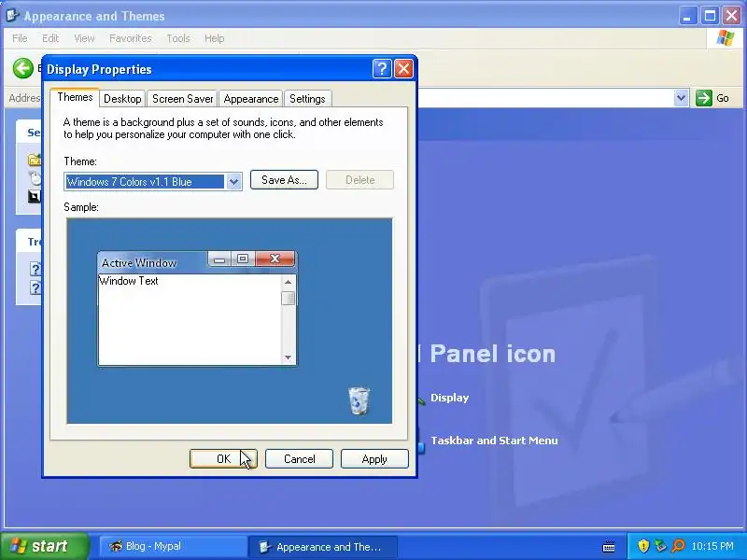Viewport: 747px width, 560px height.
Task: Click the security shield tray icon
Action: pos(643,546)
